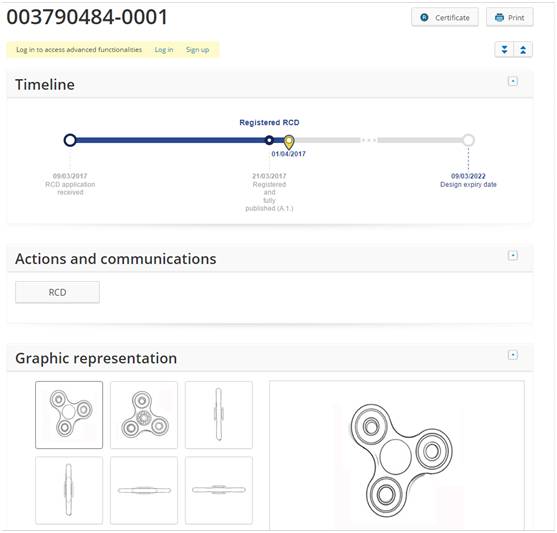Select the Design expiry date end marker

coord(468,140)
